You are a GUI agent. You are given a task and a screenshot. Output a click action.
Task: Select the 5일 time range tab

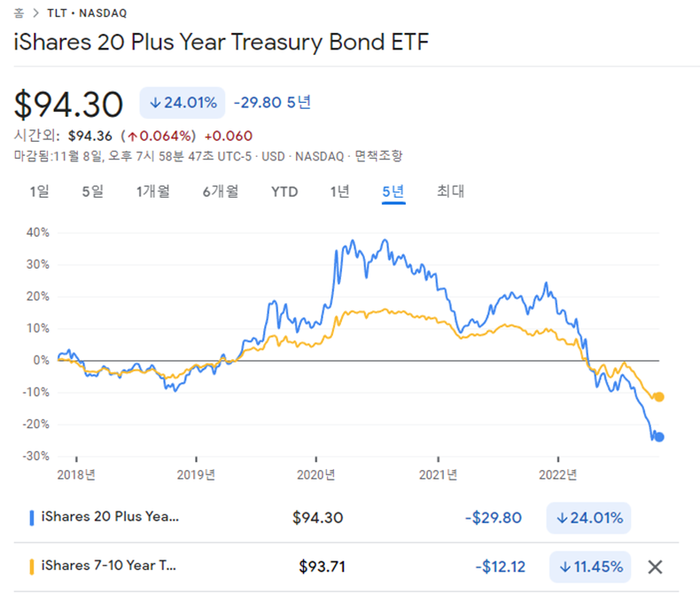(92, 192)
